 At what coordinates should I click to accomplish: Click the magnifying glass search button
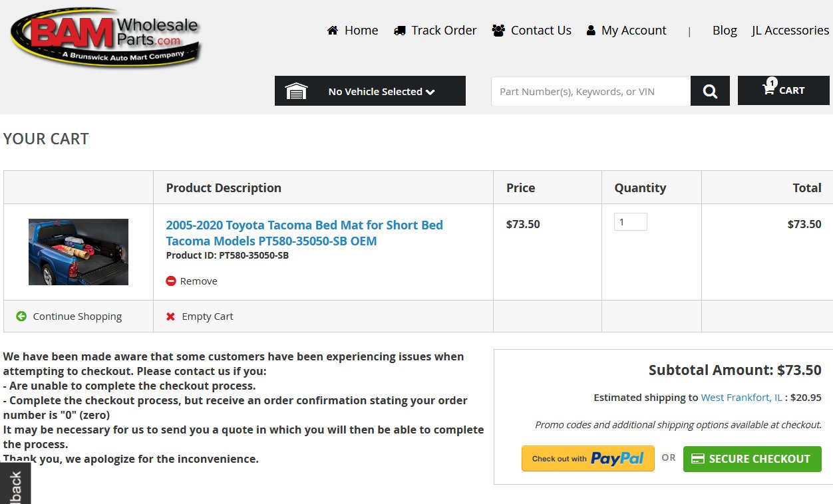coord(710,91)
